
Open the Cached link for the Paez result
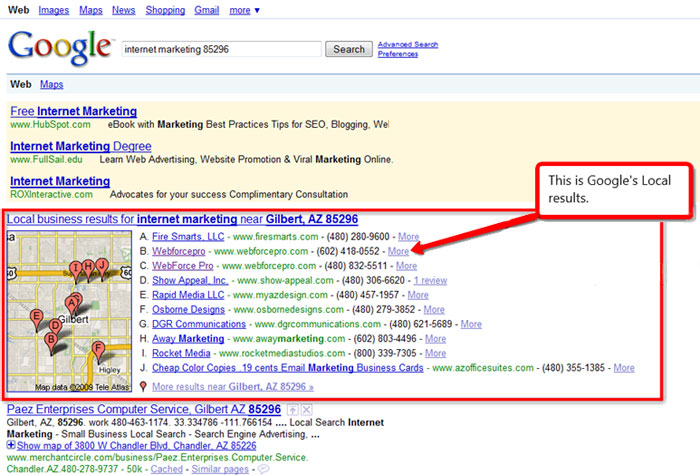click(x=167, y=469)
